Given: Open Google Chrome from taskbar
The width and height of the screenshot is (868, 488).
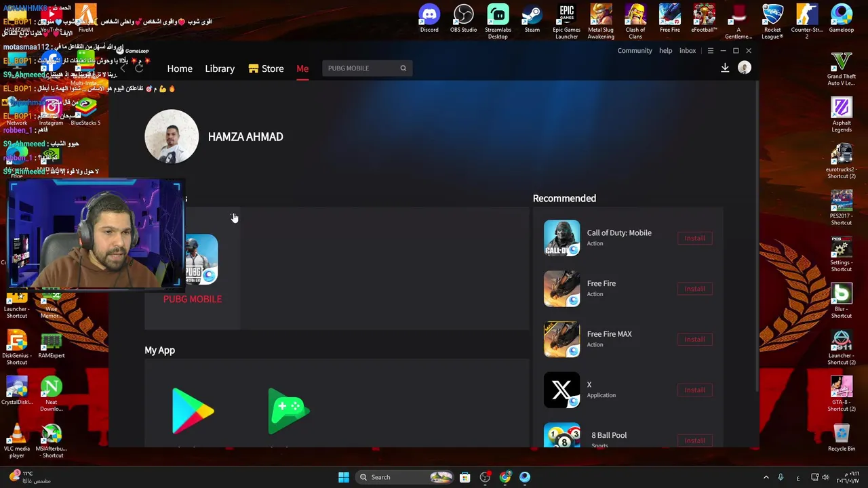Looking at the screenshot, I should [505, 477].
